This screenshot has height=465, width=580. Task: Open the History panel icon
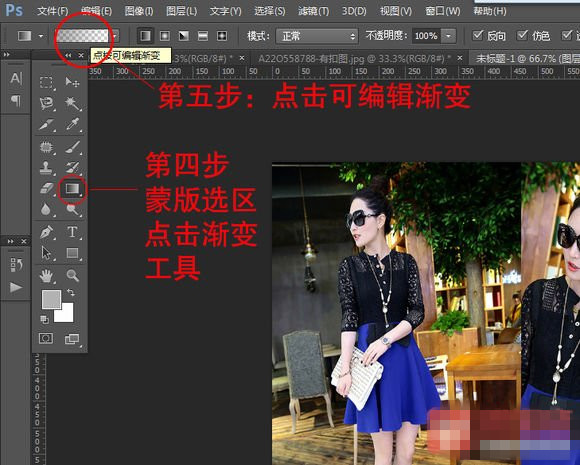pos(16,265)
